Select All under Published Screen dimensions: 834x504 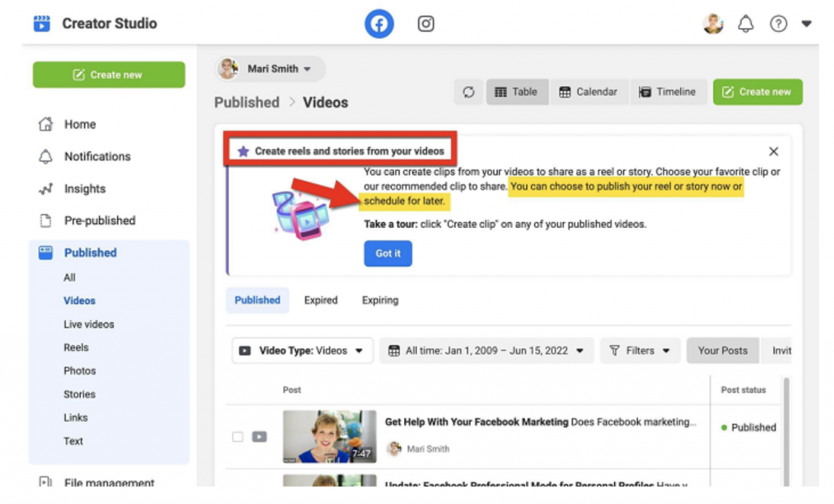click(70, 278)
